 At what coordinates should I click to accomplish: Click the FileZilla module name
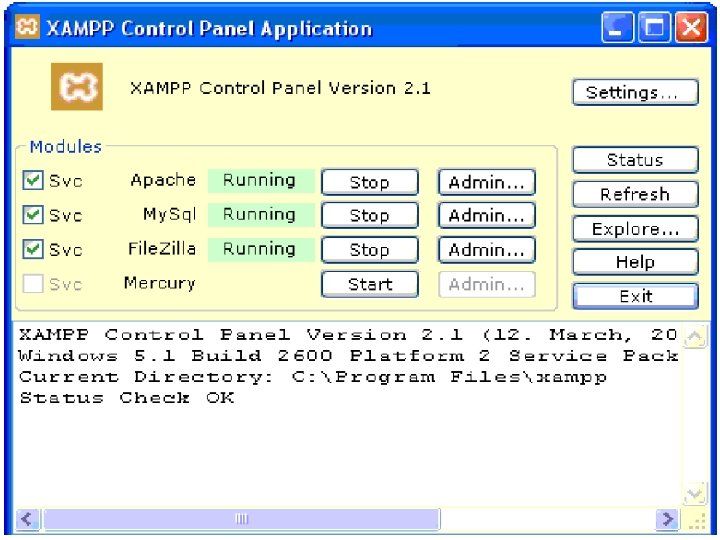click(162, 248)
